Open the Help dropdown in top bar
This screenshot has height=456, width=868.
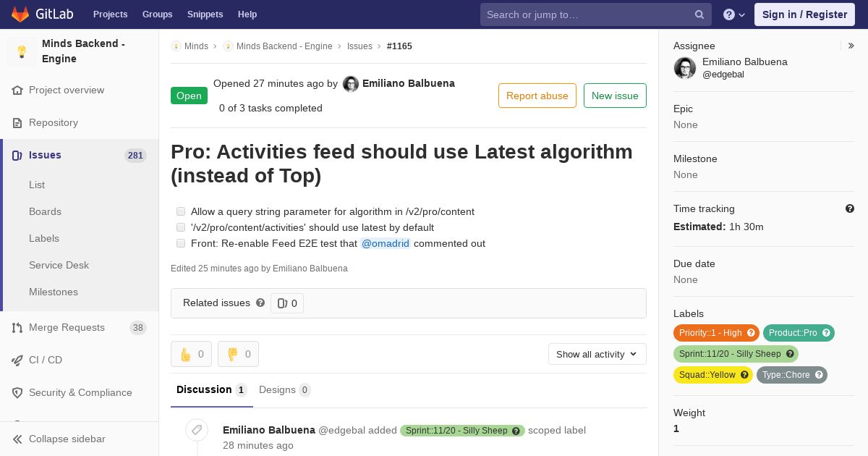tap(733, 14)
